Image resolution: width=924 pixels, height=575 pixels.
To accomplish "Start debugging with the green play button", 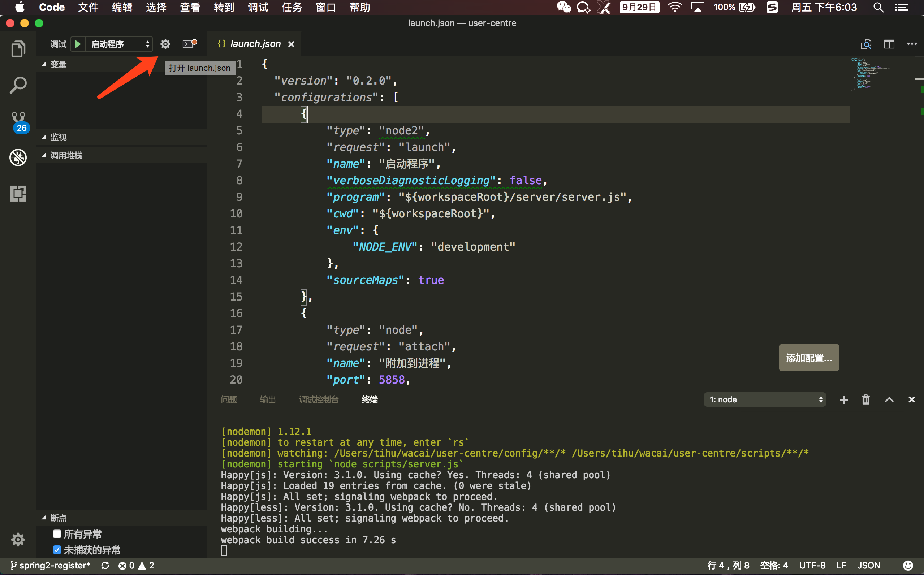I will click(x=78, y=44).
